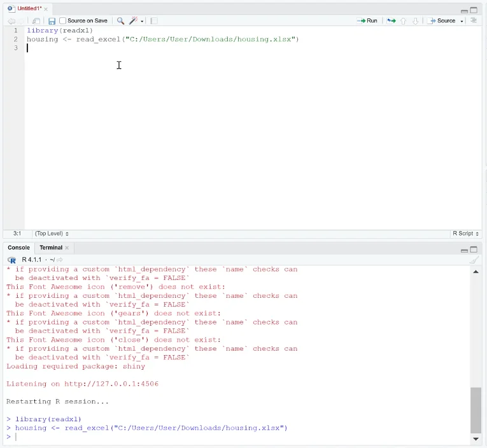487x448 pixels.
Task: Click R 4.1.1 version label
Action: pos(31,260)
